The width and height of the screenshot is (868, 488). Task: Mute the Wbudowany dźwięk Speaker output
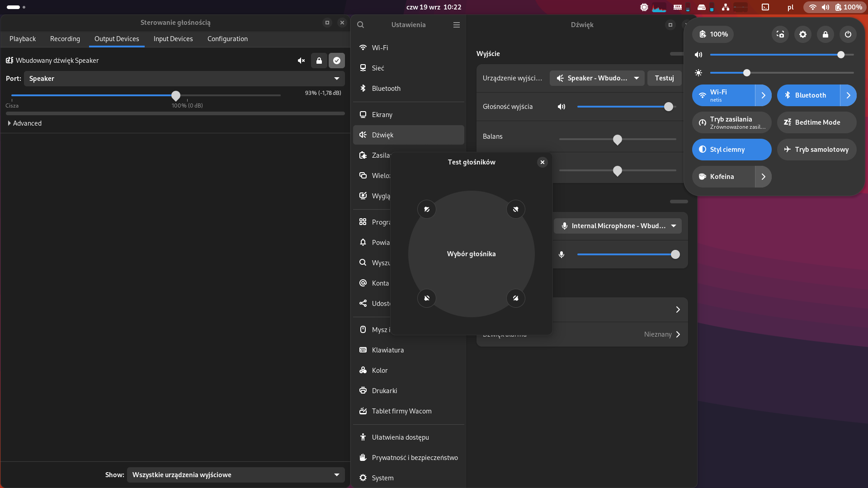coord(301,61)
